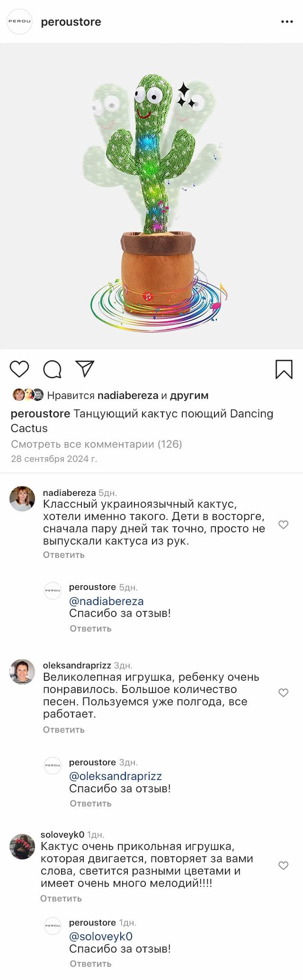
Task: Like soloveyk0's comment with its heart
Action: (283, 865)
